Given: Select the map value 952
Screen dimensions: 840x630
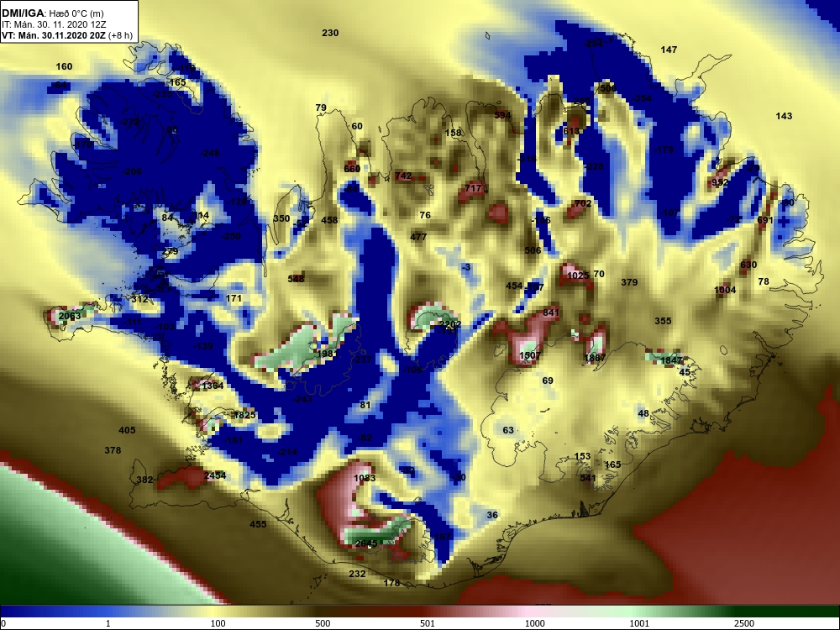Looking at the screenshot, I should (x=720, y=182).
